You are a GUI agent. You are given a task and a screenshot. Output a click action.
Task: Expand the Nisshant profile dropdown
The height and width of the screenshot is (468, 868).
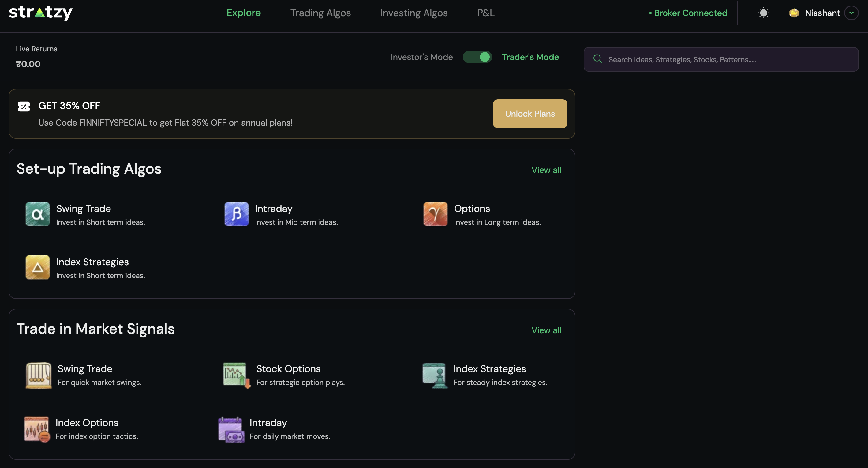852,13
